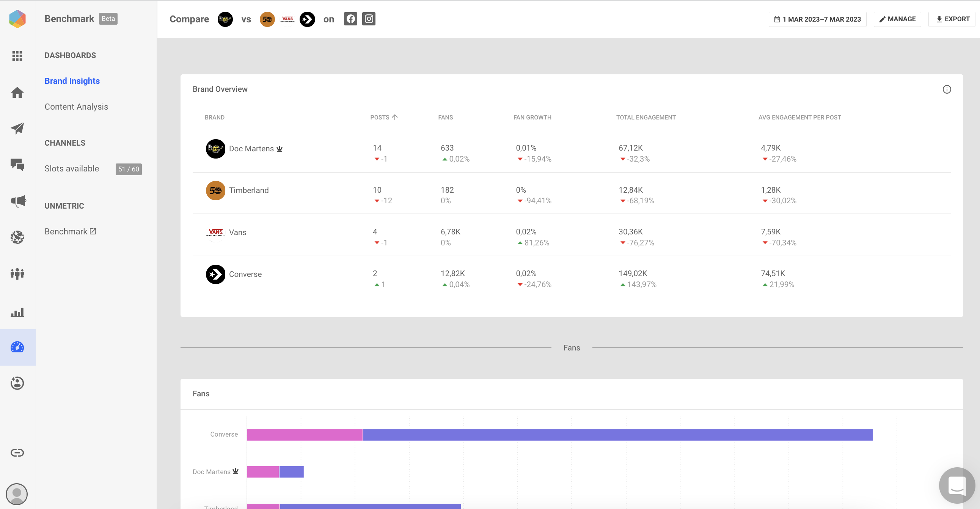Open Brand Insights dashboard
The width and height of the screenshot is (980, 509).
72,81
